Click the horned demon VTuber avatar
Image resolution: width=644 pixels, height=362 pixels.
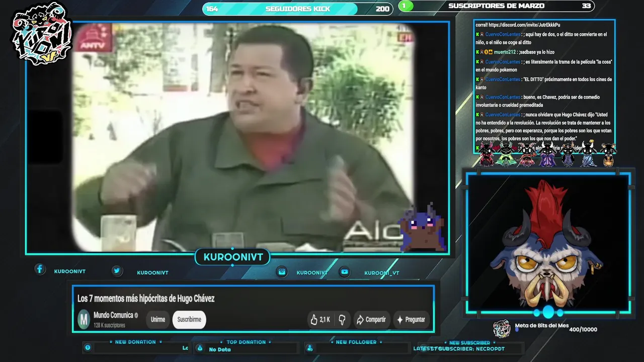547,244
